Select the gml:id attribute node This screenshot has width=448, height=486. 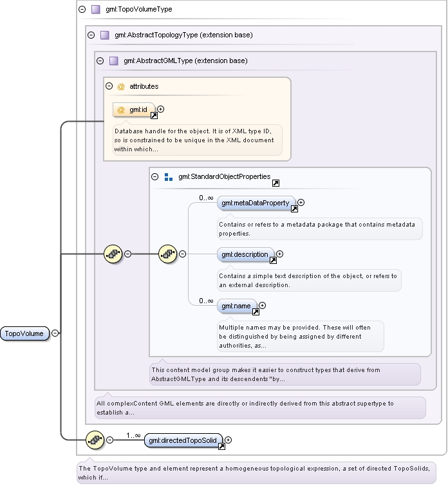(x=134, y=109)
